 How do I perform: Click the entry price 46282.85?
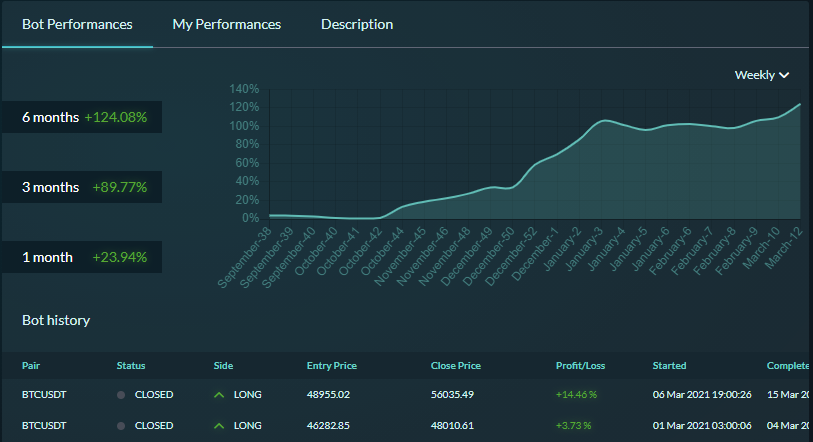click(x=328, y=426)
